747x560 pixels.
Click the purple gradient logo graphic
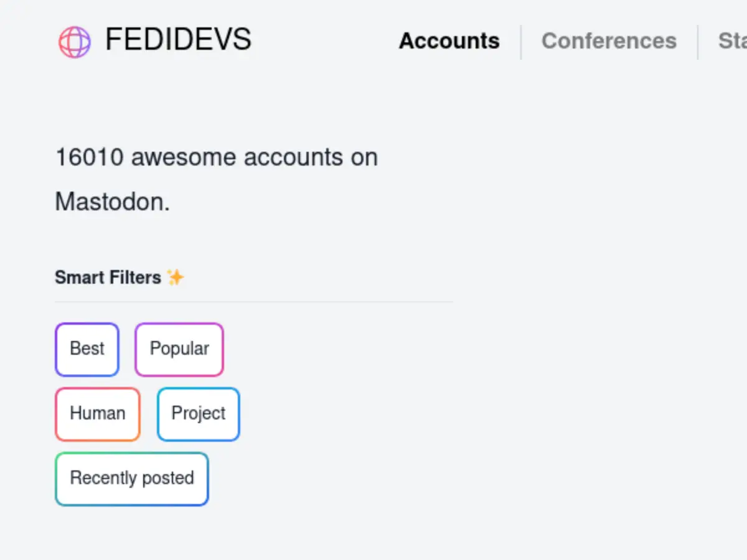click(x=74, y=42)
